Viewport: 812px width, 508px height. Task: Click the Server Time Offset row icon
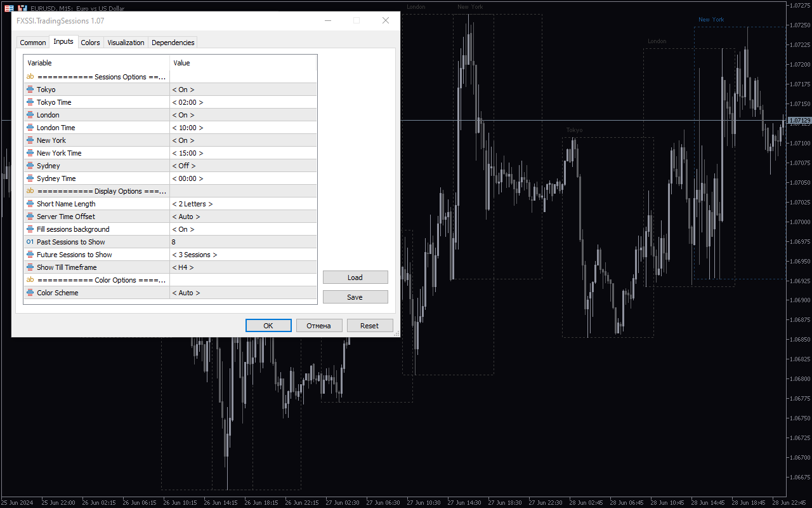pyautogui.click(x=30, y=217)
